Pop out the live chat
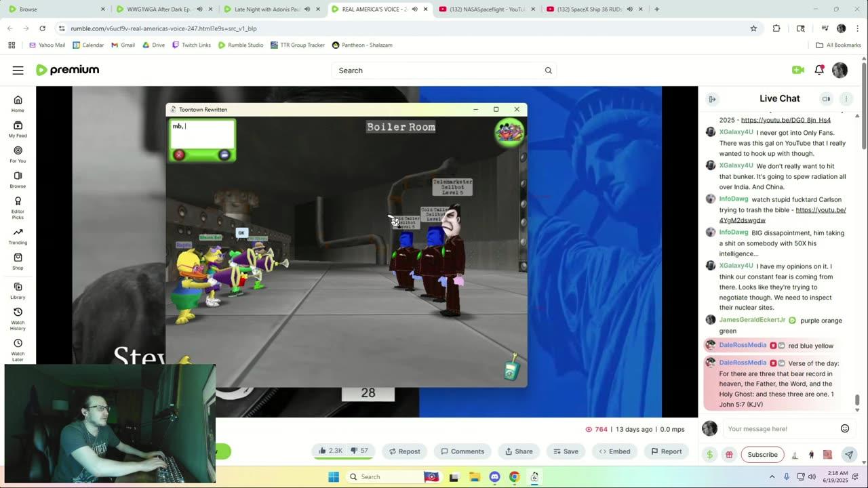Image resolution: width=868 pixels, height=488 pixels. pyautogui.click(x=826, y=99)
